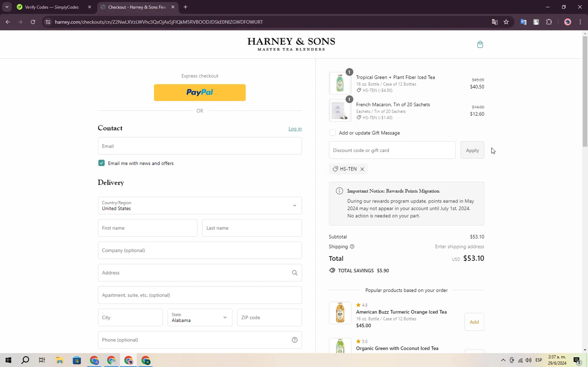588x367 pixels.
Task: Open the volume control in system tray
Action: pos(528,360)
